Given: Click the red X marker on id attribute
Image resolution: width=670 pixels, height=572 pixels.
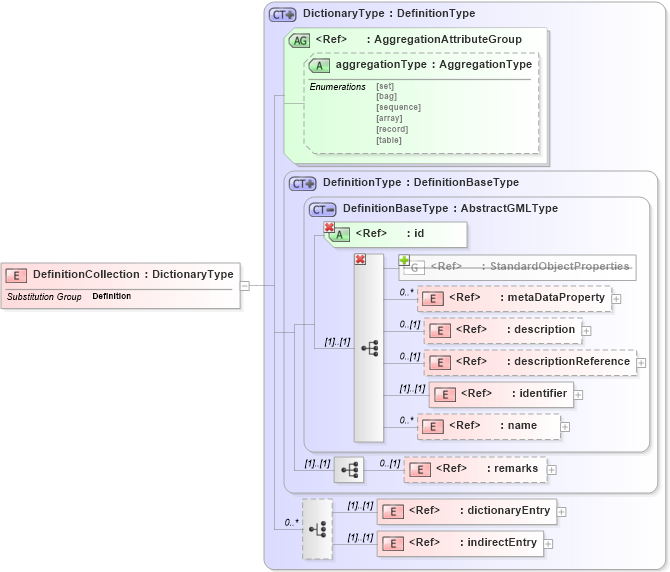Looking at the screenshot, I should (329, 227).
